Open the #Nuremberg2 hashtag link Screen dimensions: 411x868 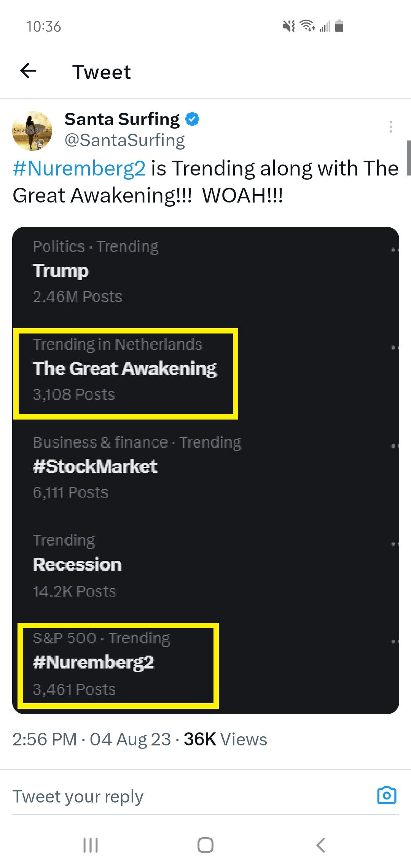tap(79, 168)
